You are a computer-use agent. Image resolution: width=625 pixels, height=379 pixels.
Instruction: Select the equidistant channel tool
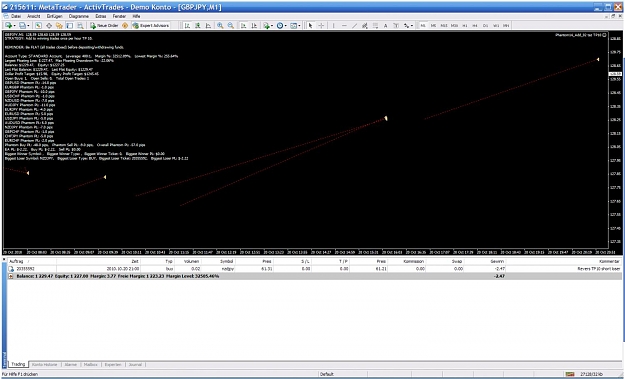coord(365,26)
